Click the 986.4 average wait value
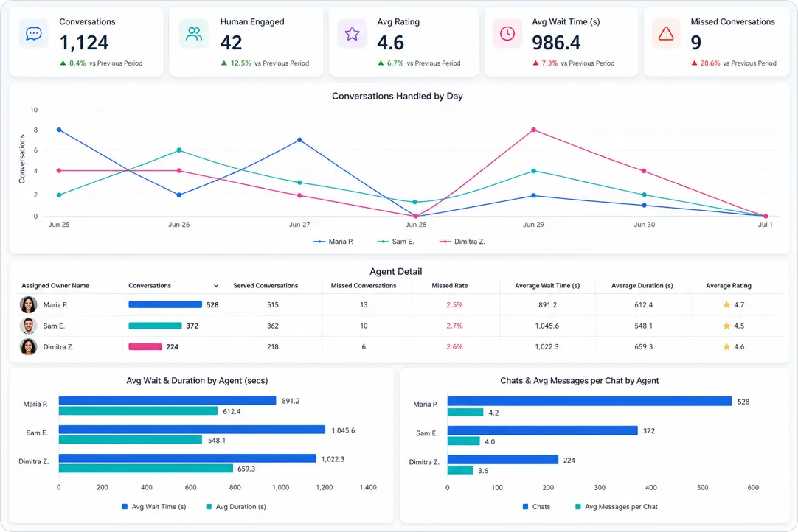This screenshot has height=532, width=798. (x=556, y=43)
